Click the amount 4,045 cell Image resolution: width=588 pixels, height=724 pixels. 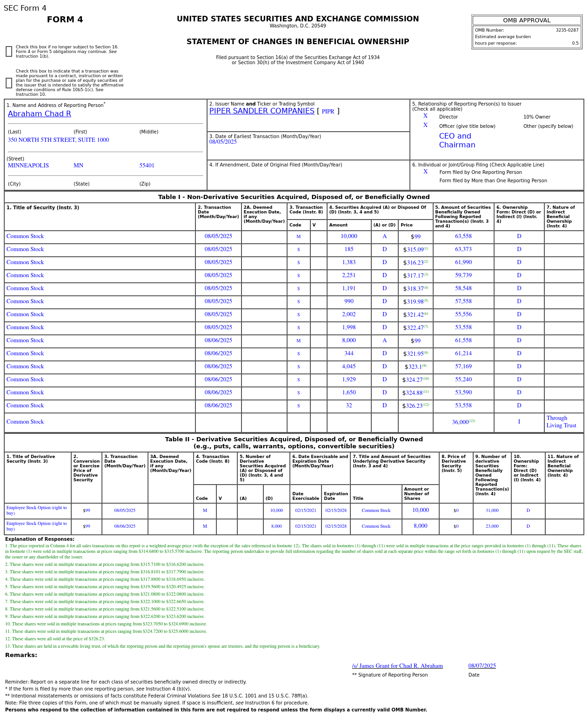(349, 367)
